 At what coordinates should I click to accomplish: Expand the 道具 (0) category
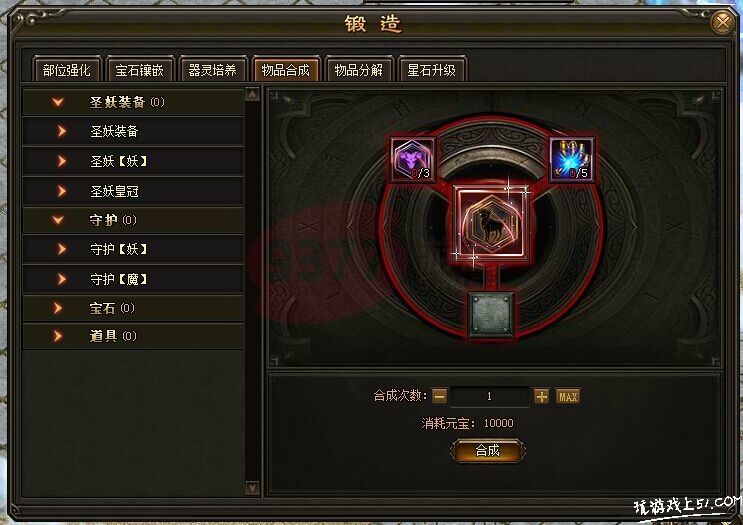(133, 336)
